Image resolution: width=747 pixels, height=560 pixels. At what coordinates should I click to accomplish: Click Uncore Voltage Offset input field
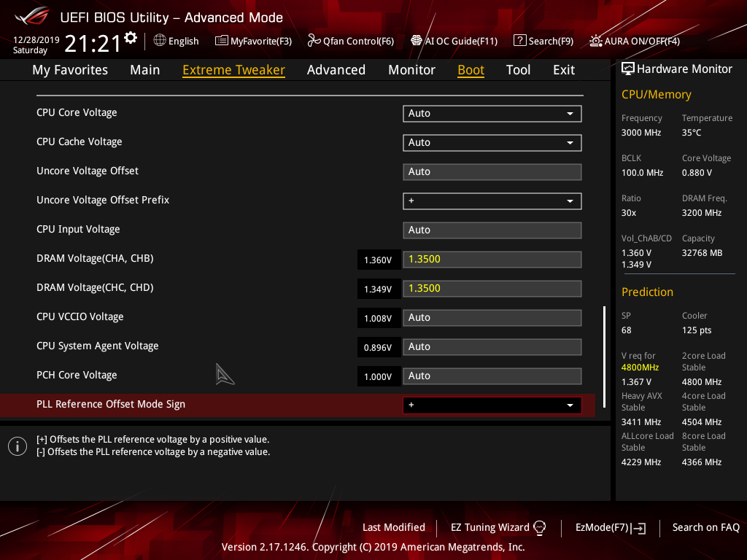[492, 172]
